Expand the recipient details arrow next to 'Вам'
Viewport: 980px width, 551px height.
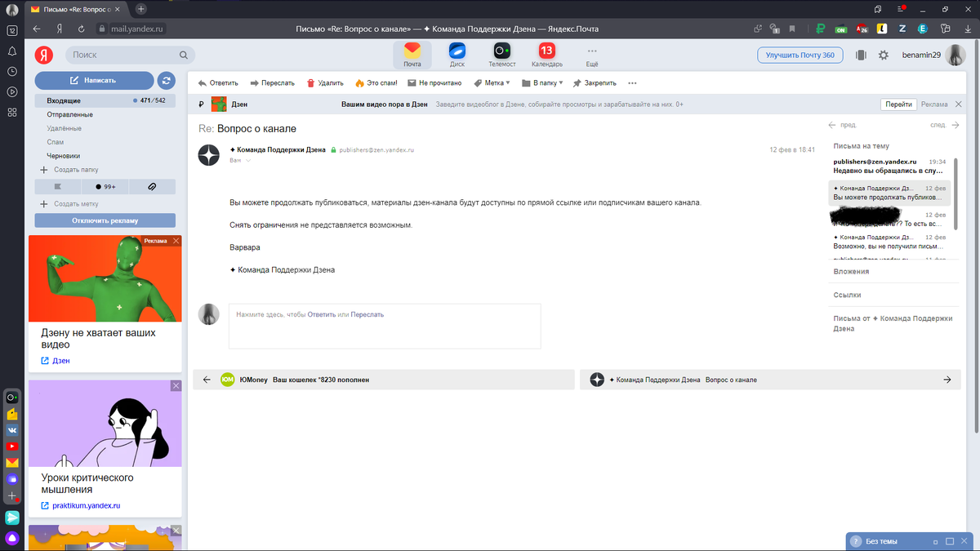point(248,160)
